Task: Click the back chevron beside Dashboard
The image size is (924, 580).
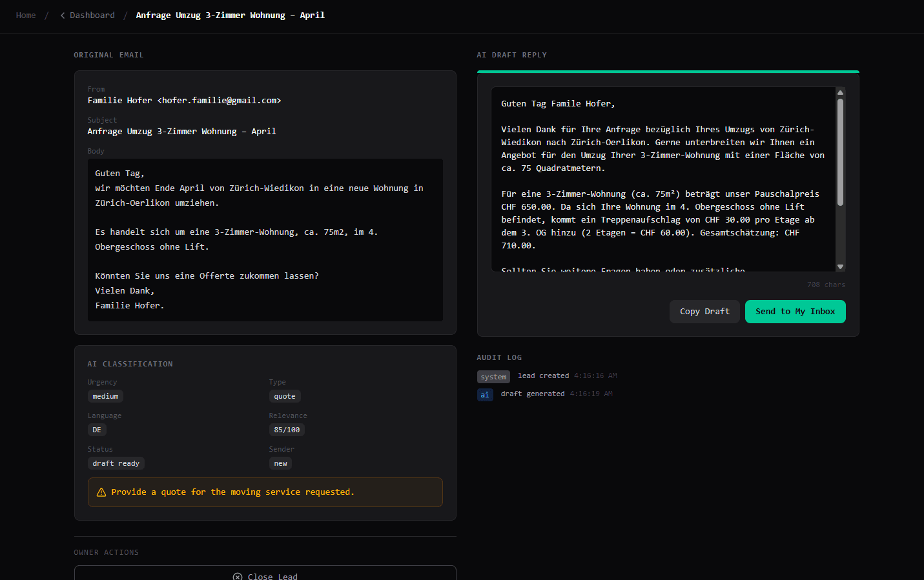Action: [x=63, y=15]
